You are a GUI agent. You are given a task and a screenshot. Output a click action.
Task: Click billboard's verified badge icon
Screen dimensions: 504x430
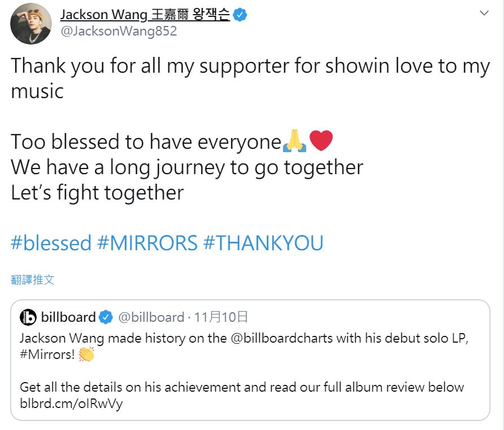pyautogui.click(x=106, y=317)
